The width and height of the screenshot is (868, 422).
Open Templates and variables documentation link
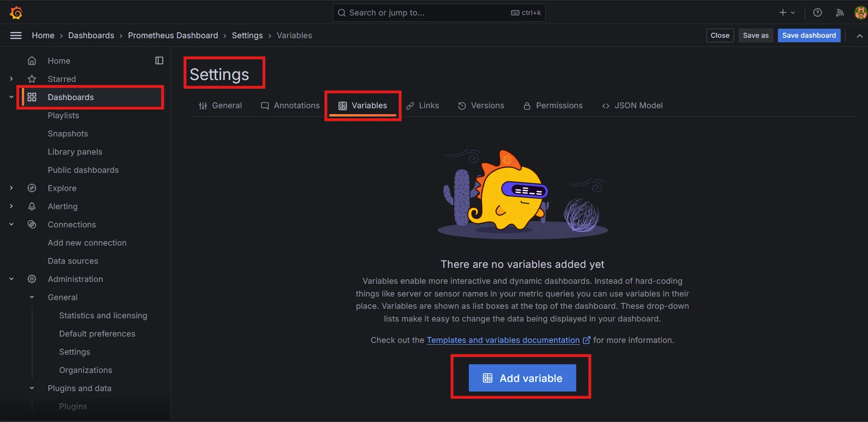[x=503, y=340]
